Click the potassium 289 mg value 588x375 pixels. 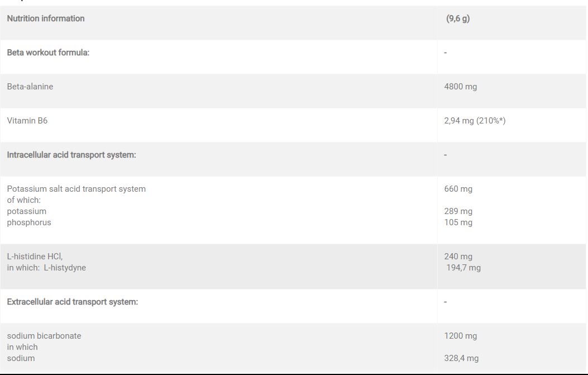click(x=458, y=211)
